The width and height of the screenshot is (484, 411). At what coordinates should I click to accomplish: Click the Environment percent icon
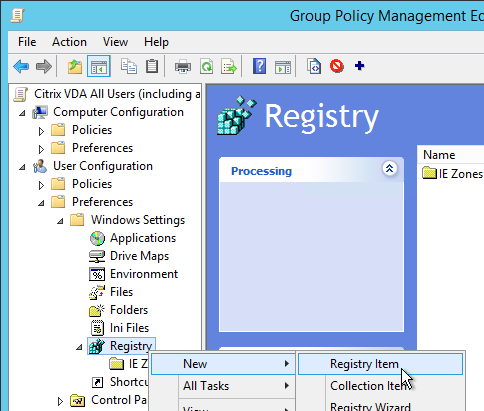pos(97,274)
